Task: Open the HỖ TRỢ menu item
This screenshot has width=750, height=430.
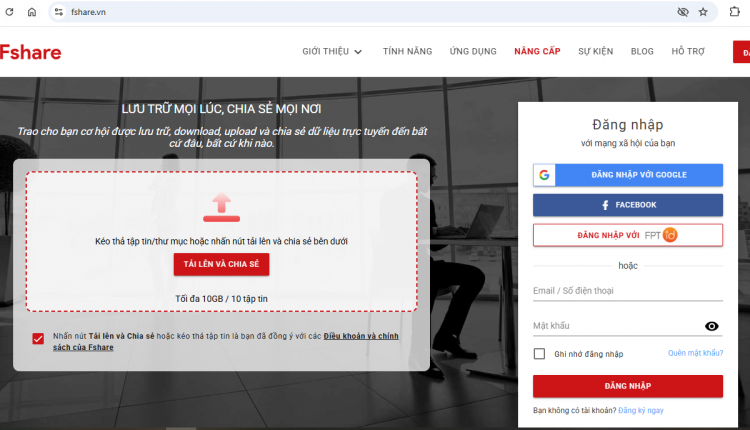Action: coord(688,51)
